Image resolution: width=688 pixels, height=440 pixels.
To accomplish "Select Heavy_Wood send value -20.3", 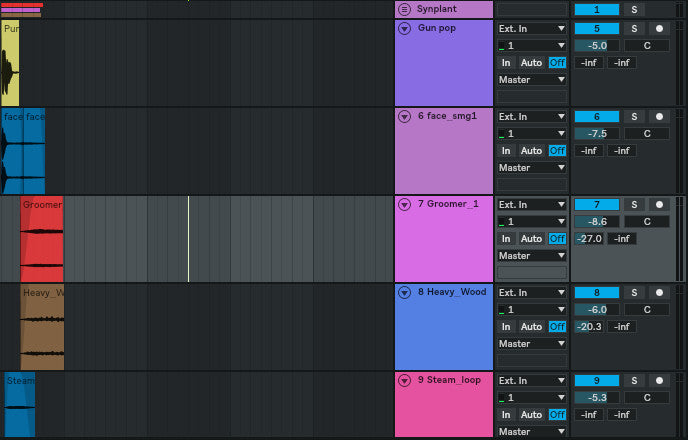I will pos(589,327).
